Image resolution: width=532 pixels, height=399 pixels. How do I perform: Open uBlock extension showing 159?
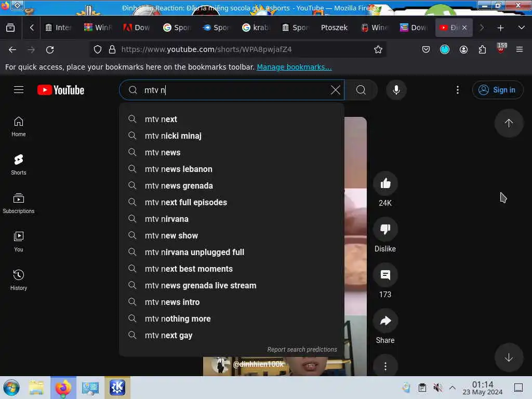[501, 49]
